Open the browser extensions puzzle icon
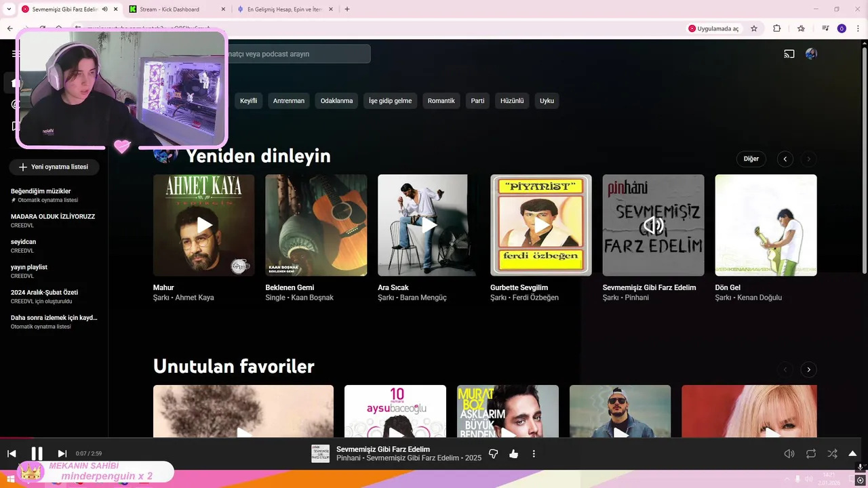The height and width of the screenshot is (488, 868). [777, 28]
